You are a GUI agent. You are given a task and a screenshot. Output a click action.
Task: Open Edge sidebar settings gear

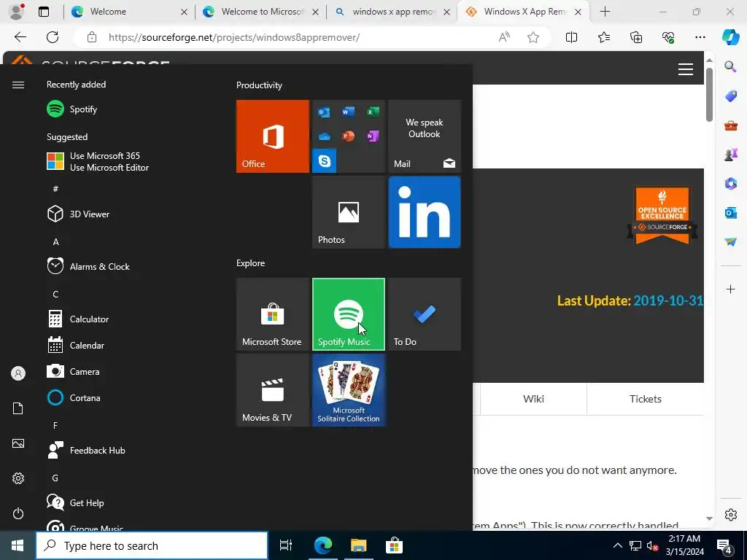tap(730, 515)
